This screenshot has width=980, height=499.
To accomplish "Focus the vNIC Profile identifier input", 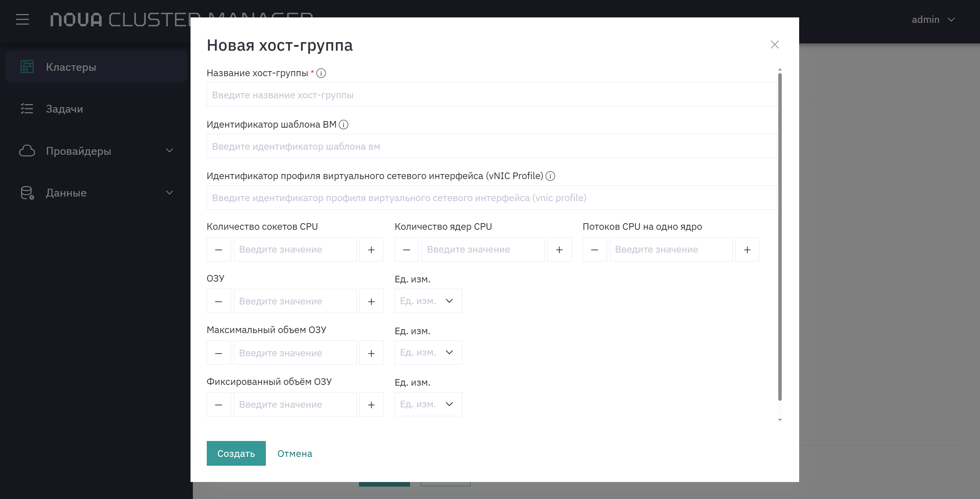I will 492,198.
